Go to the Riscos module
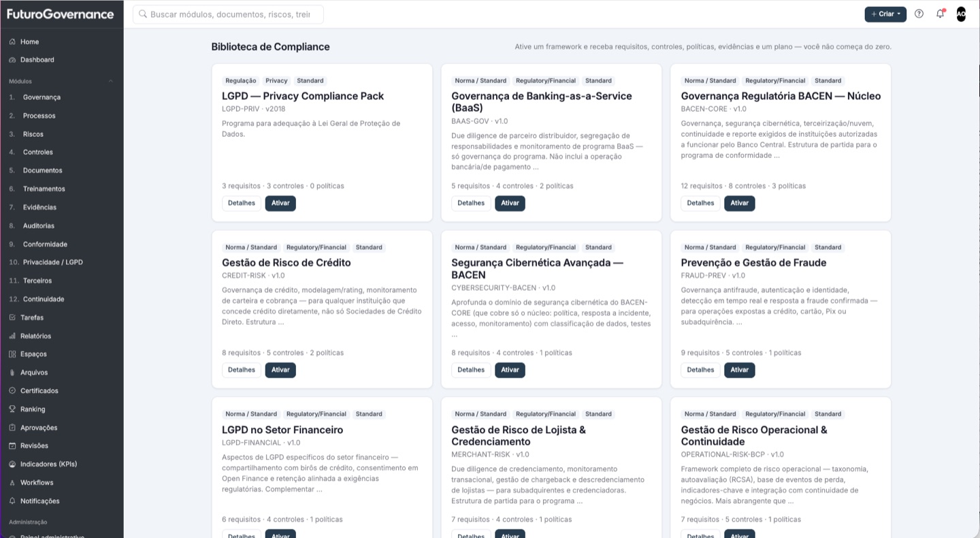 [33, 134]
